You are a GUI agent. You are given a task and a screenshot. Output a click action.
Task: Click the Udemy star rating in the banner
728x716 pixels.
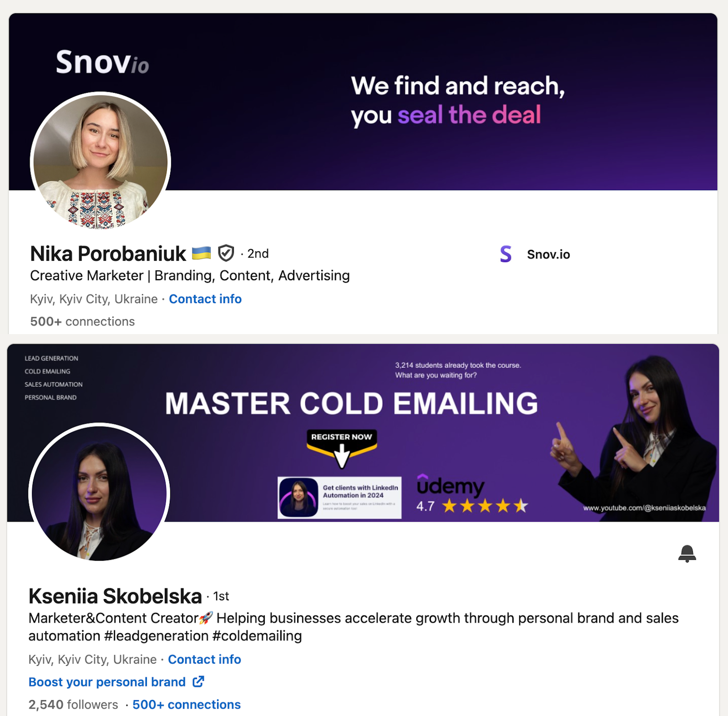472,506
